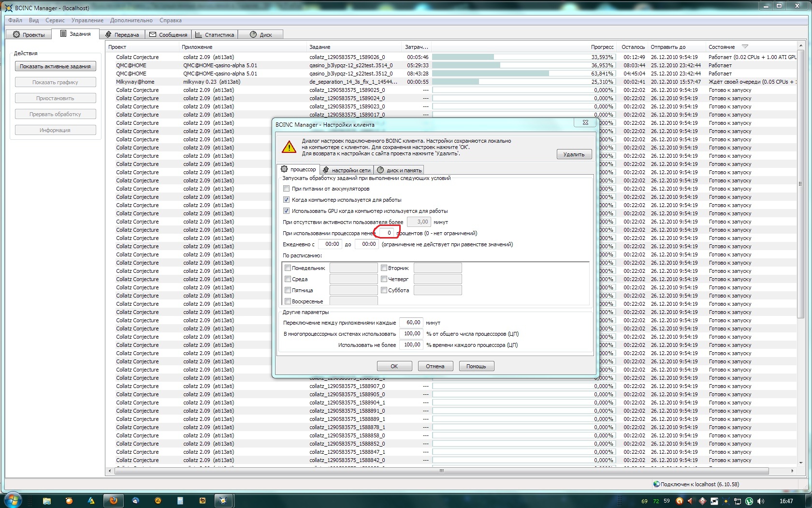Image resolution: width=812 pixels, height=508 pixels.
Task: Enable the 'Вторник' schedule checkbox
Action: [x=384, y=268]
